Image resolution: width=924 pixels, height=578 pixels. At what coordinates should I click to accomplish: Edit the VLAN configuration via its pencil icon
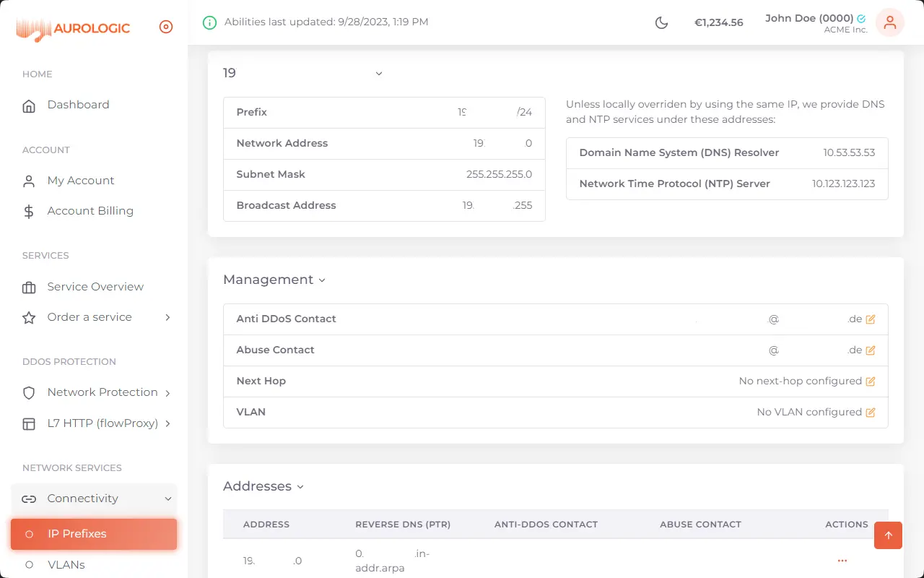(871, 412)
